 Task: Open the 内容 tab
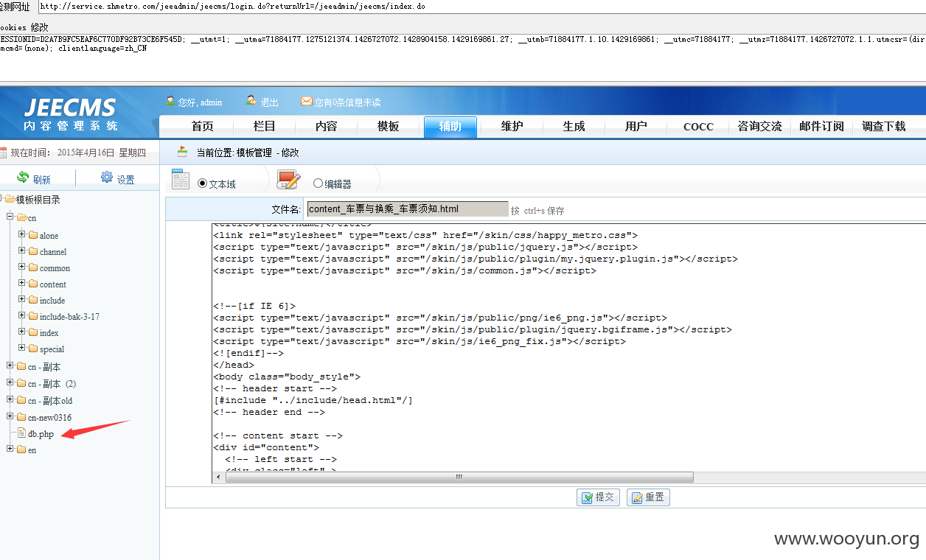click(327, 127)
